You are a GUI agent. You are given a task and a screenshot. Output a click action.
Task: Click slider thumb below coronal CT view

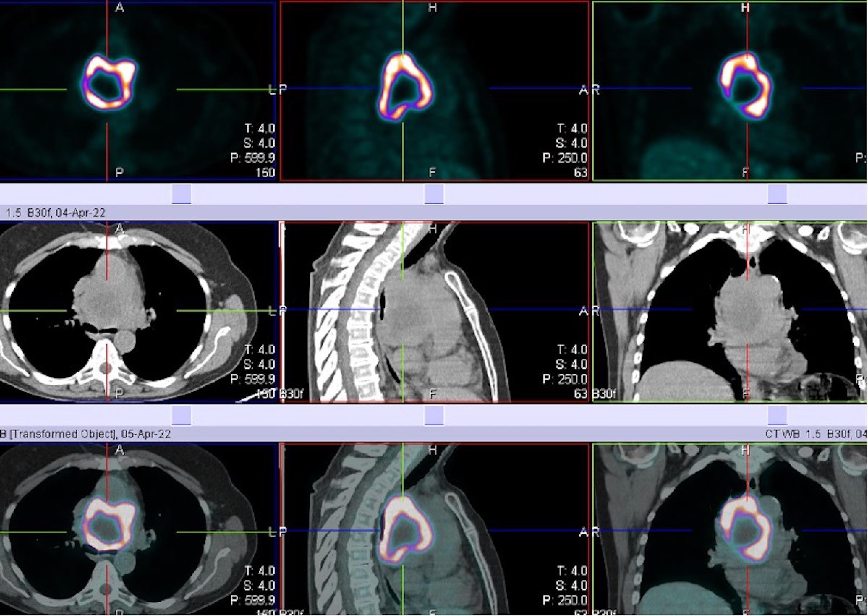777,416
